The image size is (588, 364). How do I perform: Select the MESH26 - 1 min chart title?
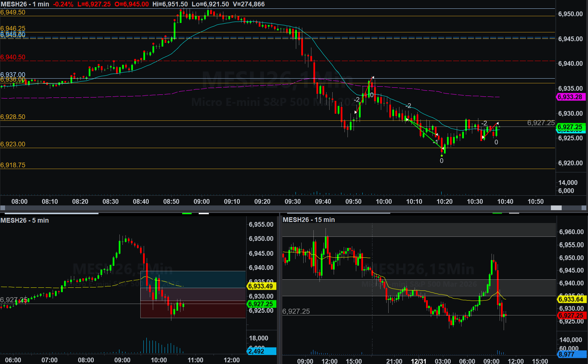pos(25,4)
